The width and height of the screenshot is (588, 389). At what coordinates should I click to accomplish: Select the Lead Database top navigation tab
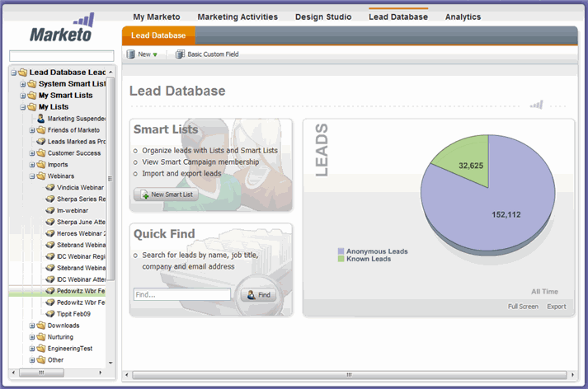398,16
